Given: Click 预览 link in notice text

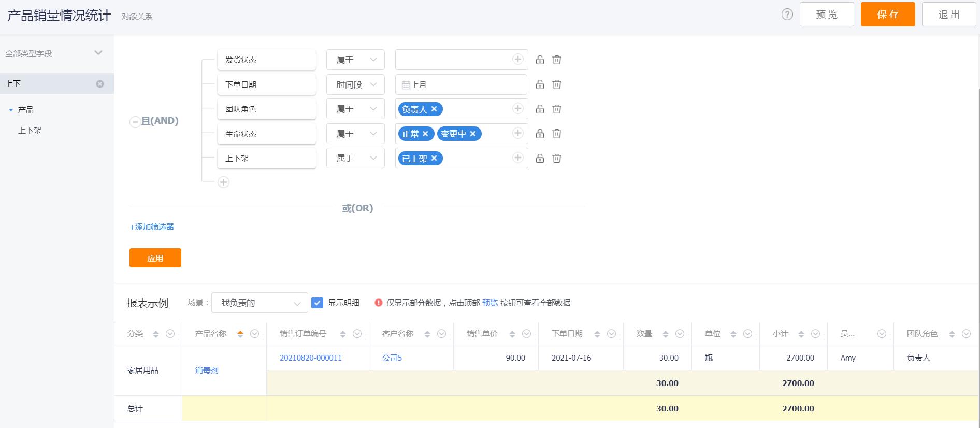Looking at the screenshot, I should [x=490, y=303].
